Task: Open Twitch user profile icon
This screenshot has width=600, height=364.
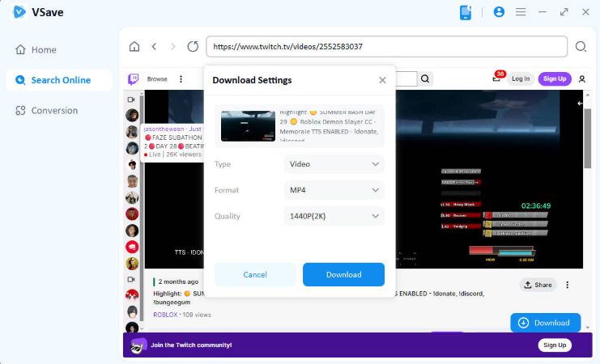Action: 582,79
